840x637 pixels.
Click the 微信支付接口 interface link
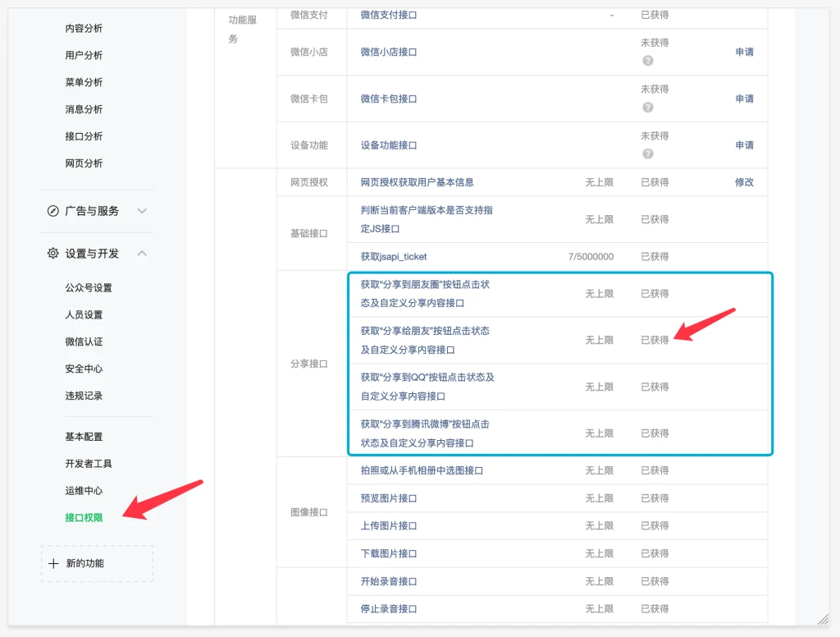[x=389, y=15]
